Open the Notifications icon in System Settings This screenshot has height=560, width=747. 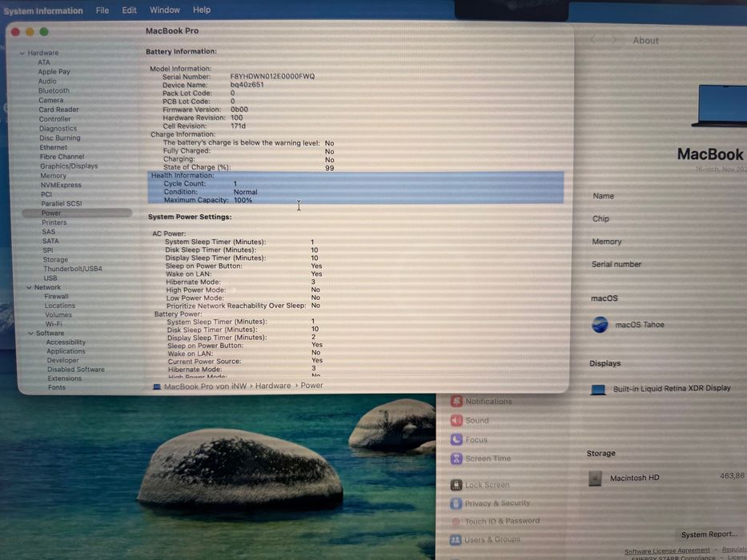456,401
